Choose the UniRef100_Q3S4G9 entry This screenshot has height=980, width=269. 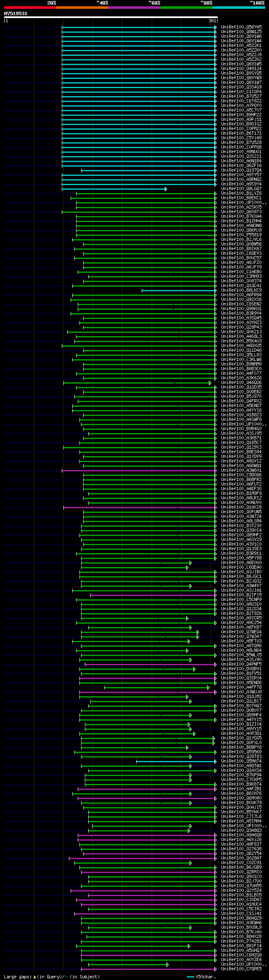[x=241, y=87]
